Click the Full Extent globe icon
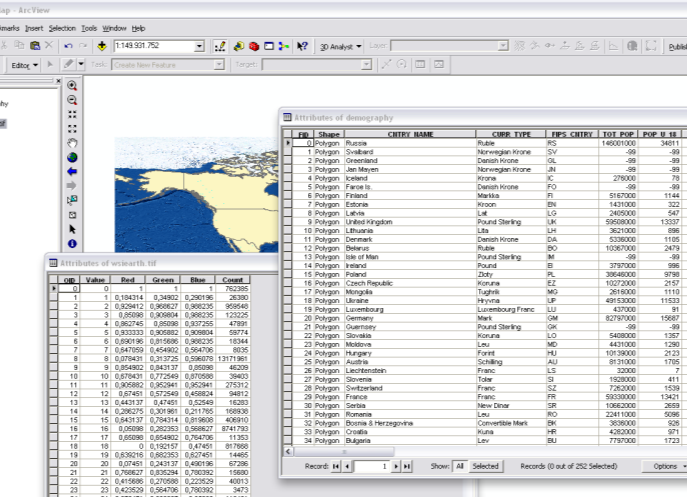This screenshot has height=497, width=687. coord(72,157)
